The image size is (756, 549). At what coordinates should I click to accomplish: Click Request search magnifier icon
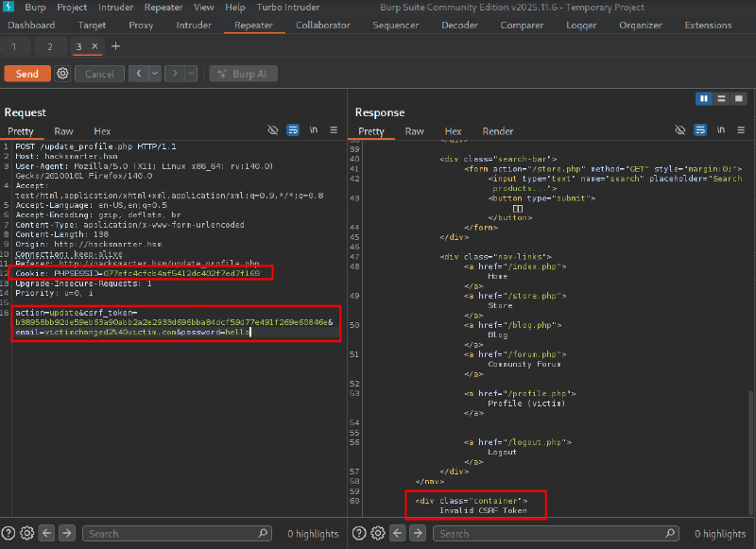pyautogui.click(x=263, y=533)
